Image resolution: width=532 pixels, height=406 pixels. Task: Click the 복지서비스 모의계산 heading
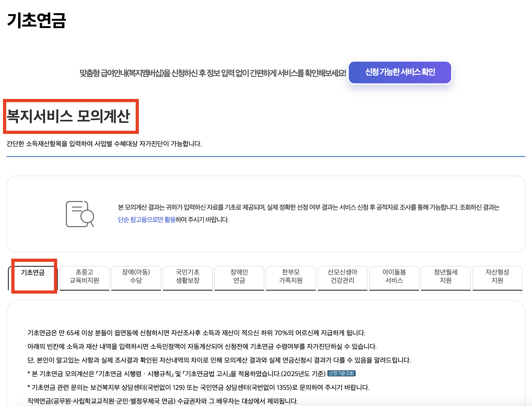69,116
